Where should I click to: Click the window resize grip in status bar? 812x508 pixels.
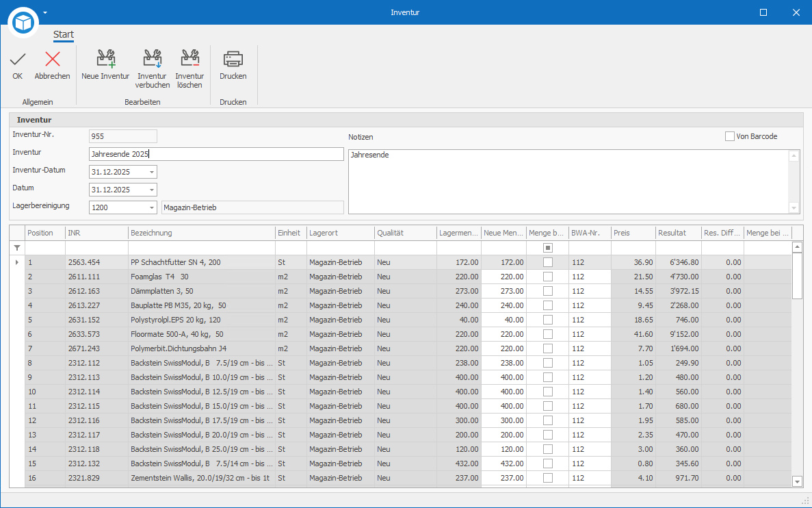pos(805,500)
